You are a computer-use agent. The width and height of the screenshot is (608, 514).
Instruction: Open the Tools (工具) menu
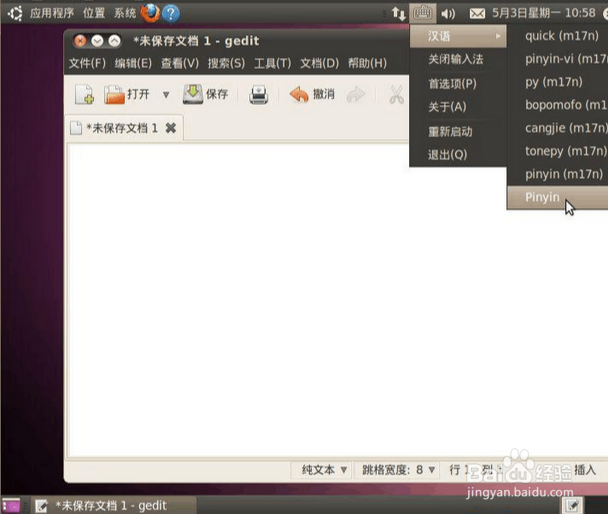[x=272, y=63]
